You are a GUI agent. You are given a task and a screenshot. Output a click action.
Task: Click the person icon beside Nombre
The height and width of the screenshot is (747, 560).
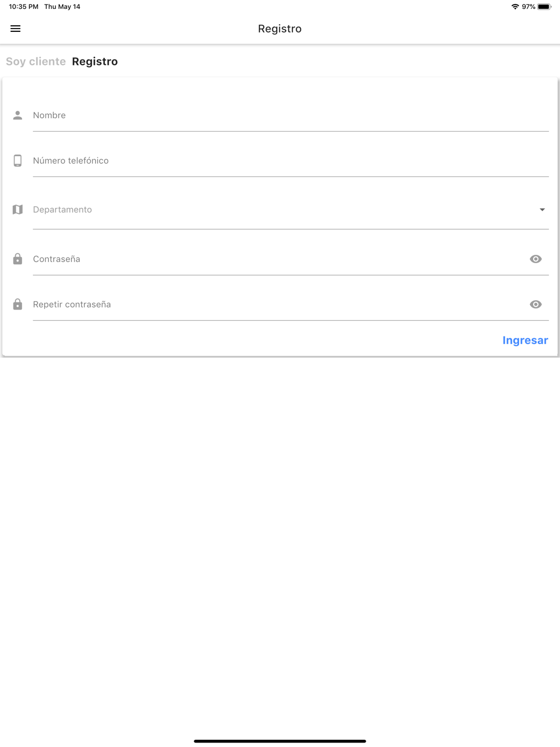pos(18,115)
